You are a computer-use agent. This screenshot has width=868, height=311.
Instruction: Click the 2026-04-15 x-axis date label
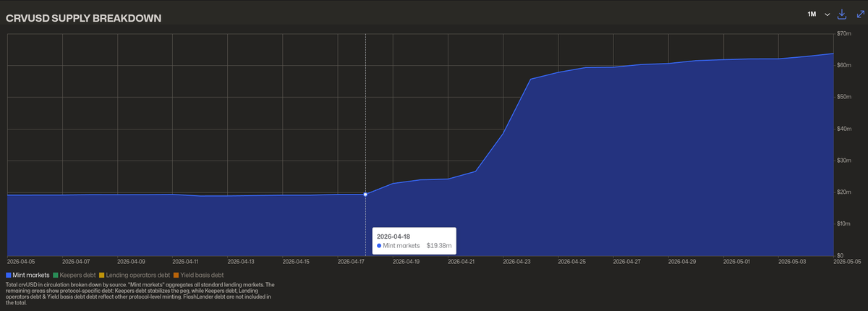(296, 261)
